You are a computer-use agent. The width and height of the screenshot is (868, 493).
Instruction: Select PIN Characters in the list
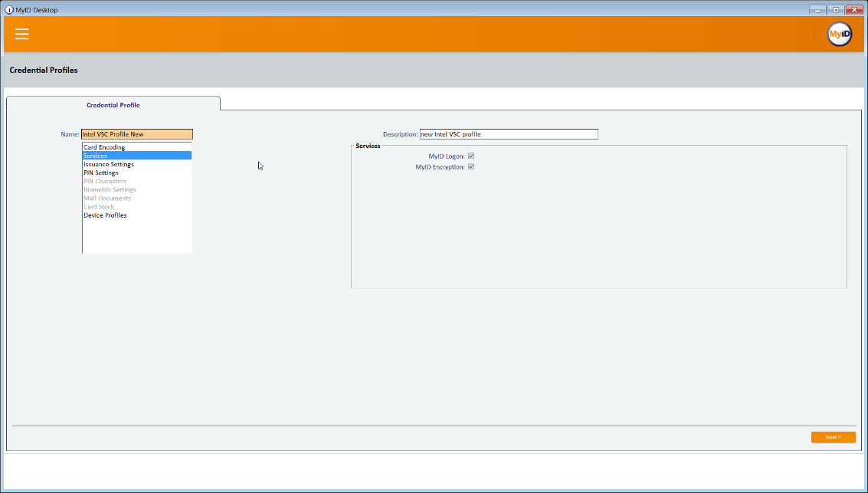pyautogui.click(x=136, y=181)
